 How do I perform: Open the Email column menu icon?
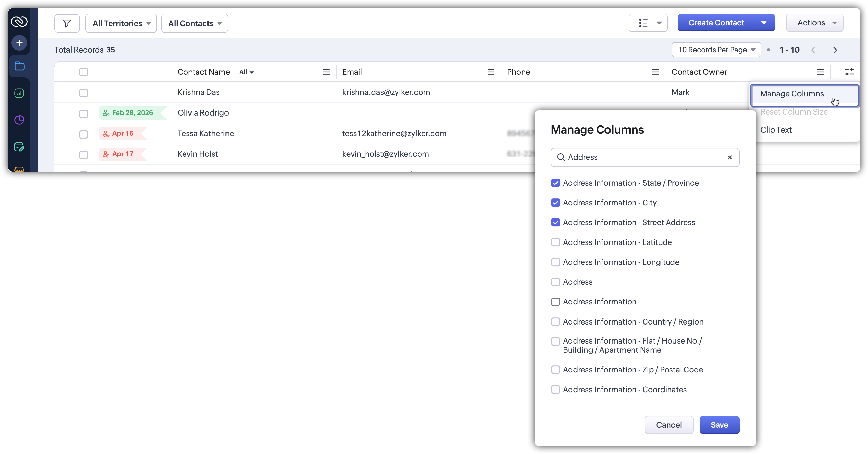coord(491,72)
